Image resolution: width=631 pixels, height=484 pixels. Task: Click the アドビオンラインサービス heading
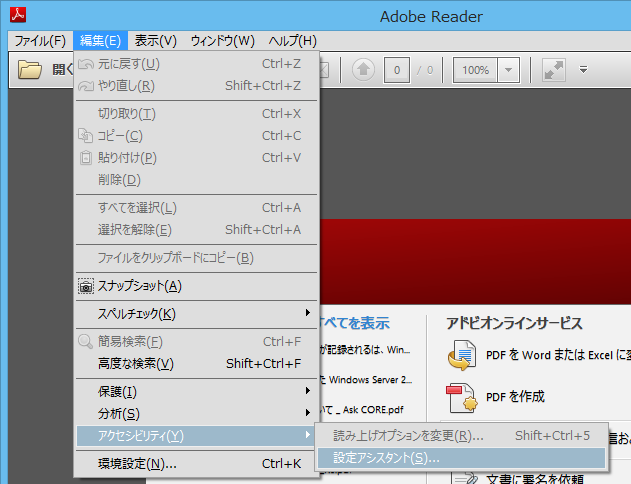coord(514,323)
